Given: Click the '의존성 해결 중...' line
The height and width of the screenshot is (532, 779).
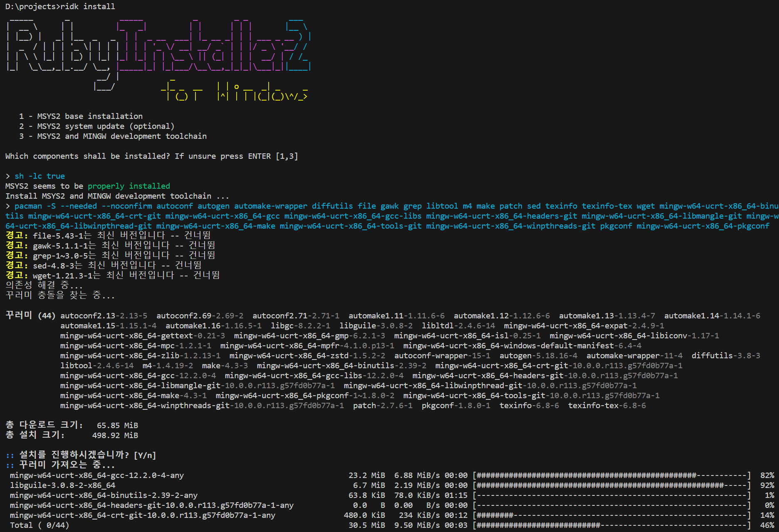Looking at the screenshot, I should click(x=44, y=286).
